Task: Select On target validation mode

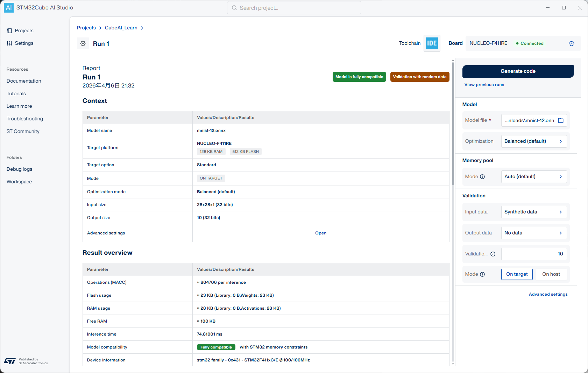Action: click(x=517, y=274)
